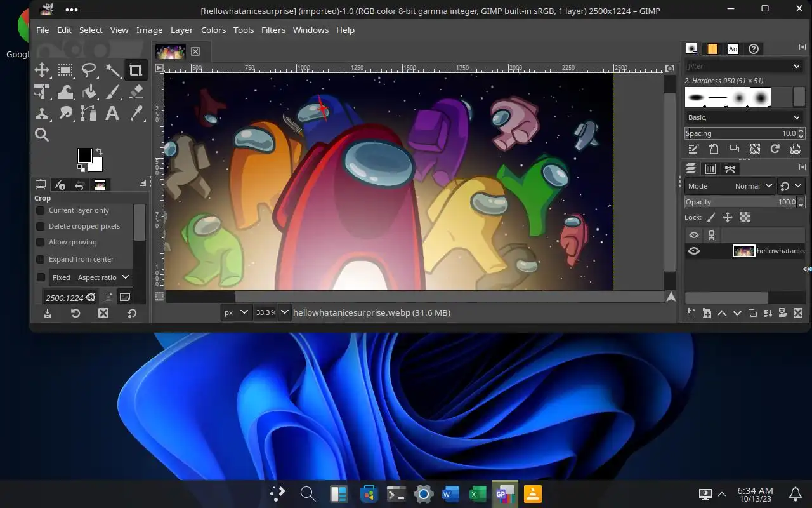The height and width of the screenshot is (508, 812).
Task: Reset colors to default black and white
Action: (81, 168)
